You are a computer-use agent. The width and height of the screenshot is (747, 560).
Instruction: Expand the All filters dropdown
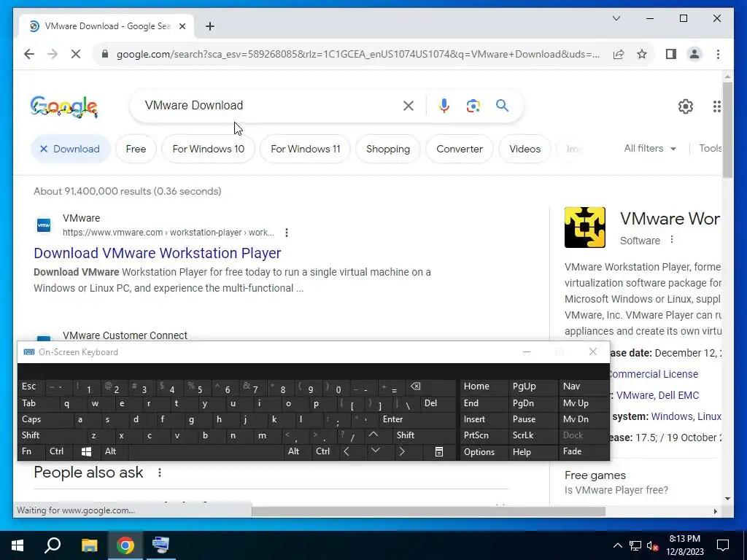point(650,149)
